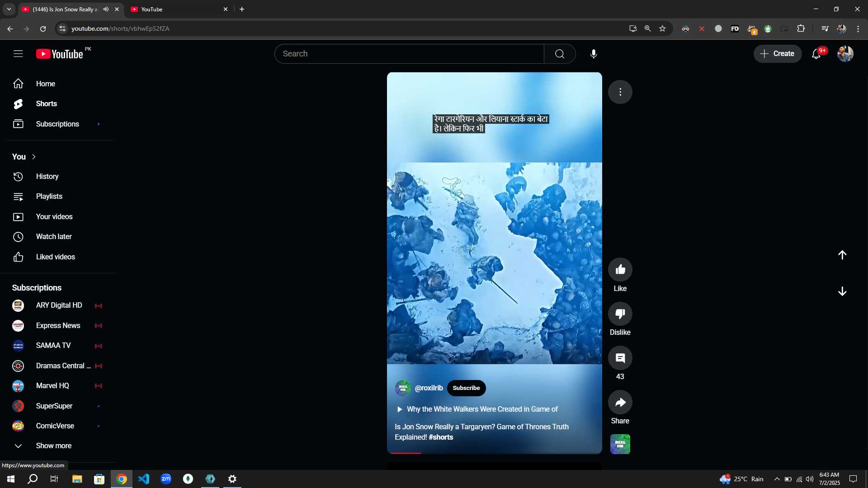The image size is (868, 488).
Task: Click the Create button
Action: click(x=777, y=54)
